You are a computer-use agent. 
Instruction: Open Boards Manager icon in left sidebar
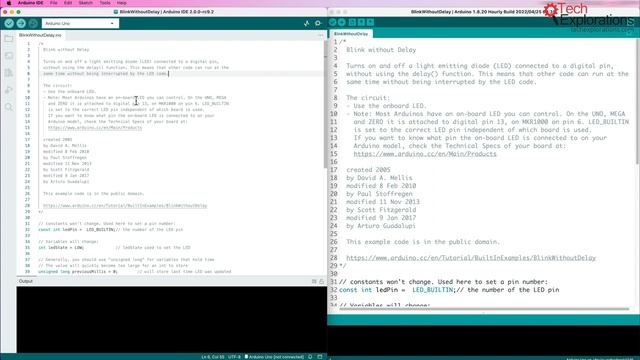[x=9, y=56]
